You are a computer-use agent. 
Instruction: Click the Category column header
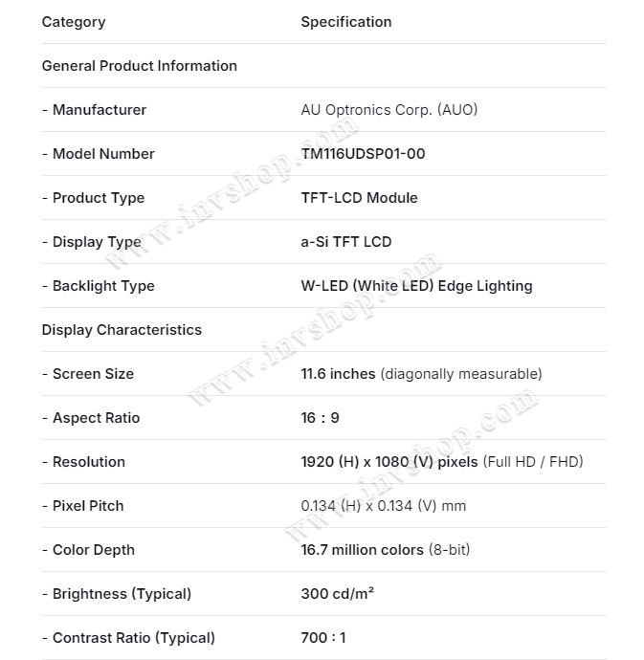click(x=74, y=22)
